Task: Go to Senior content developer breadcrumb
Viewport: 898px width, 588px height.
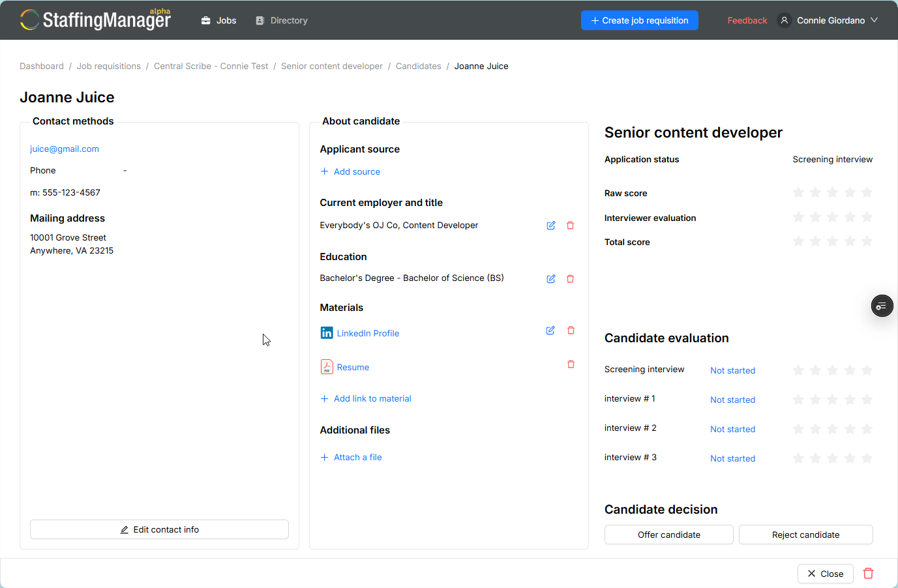Action: click(x=332, y=66)
